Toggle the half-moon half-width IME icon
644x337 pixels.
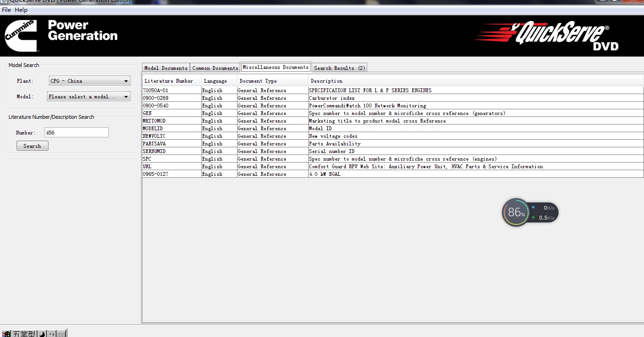[x=42, y=334]
